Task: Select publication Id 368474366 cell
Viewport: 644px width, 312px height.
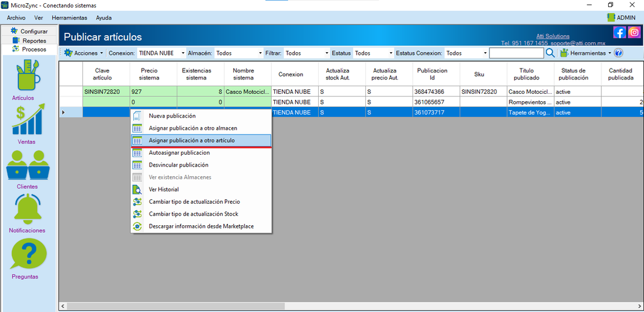Action: tap(436, 92)
